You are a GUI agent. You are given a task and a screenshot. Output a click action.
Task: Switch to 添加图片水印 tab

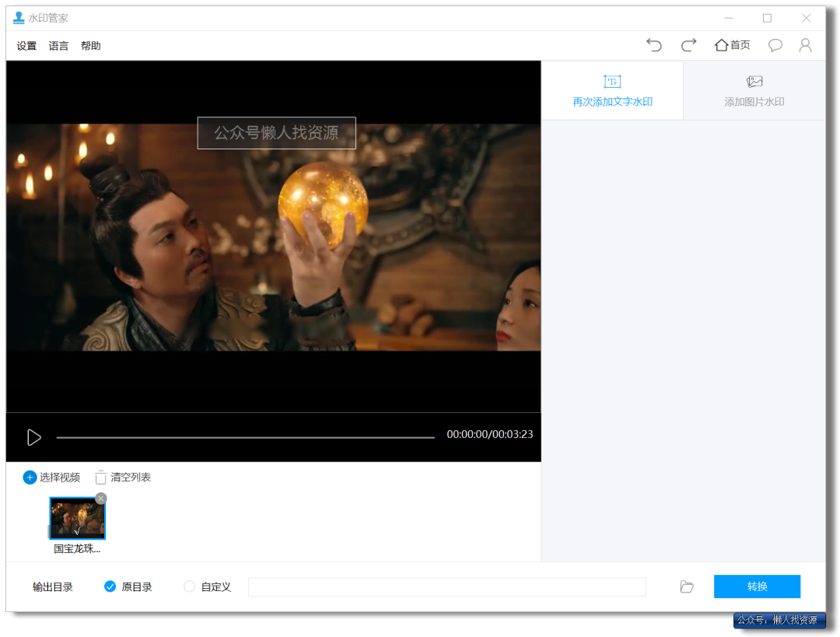click(754, 90)
